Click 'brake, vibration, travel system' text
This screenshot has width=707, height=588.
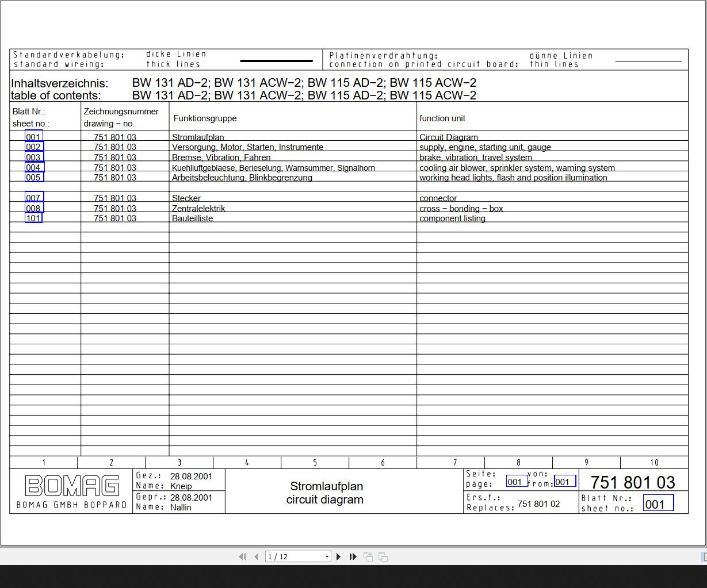pos(476,157)
